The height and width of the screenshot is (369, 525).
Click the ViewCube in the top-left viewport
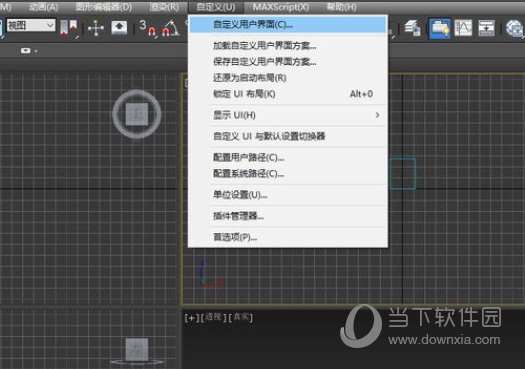pyautogui.click(x=137, y=114)
